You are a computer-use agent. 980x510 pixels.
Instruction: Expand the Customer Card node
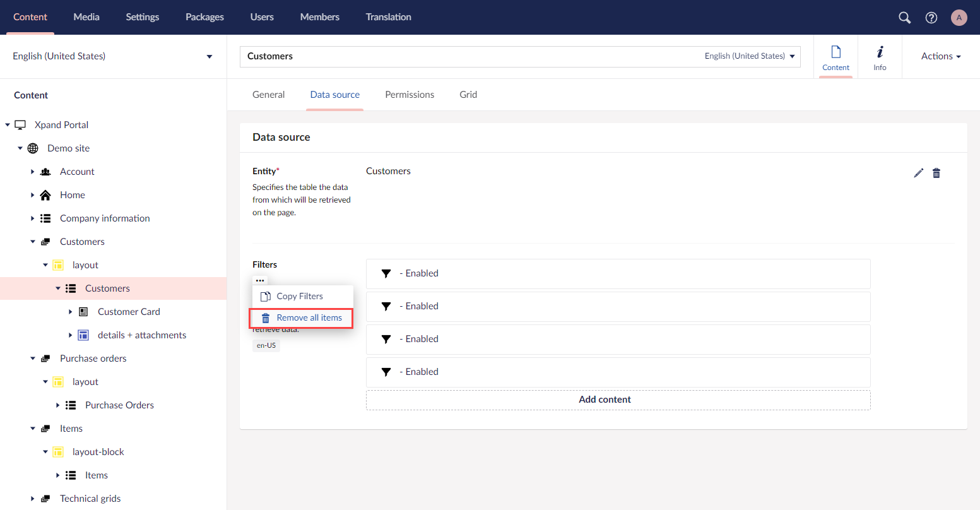point(71,312)
